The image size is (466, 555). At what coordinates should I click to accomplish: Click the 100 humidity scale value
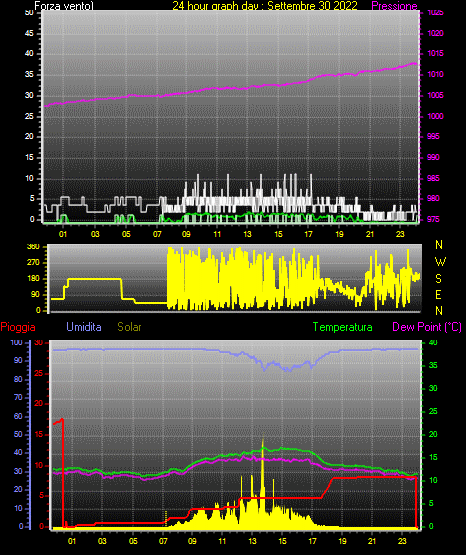(17, 342)
